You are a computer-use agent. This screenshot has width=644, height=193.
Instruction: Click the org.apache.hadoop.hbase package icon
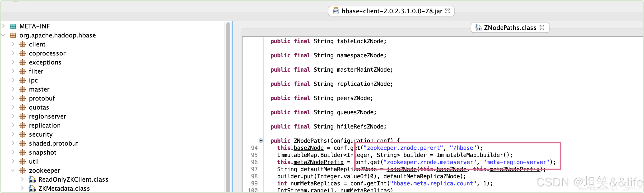point(13,35)
